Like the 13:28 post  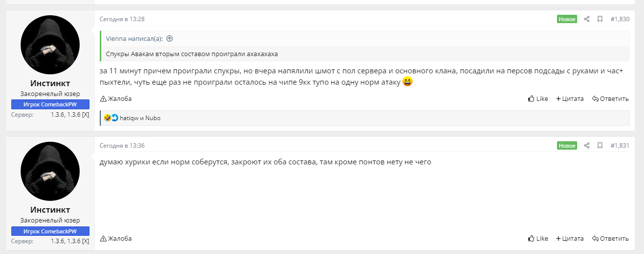[538, 98]
